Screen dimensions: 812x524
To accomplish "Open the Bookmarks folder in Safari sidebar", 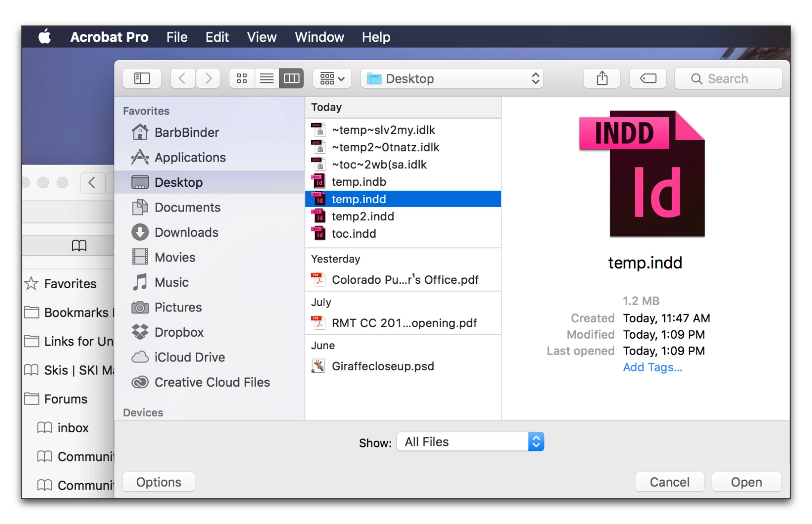I will pyautogui.click(x=68, y=312).
